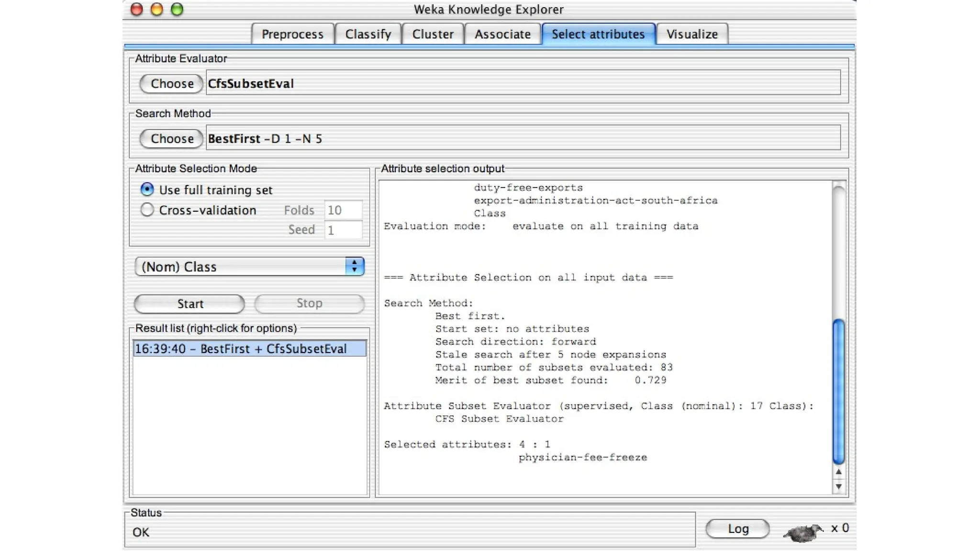This screenshot has width=980, height=551.
Task: Click the green zoom window button
Action: 177,9
